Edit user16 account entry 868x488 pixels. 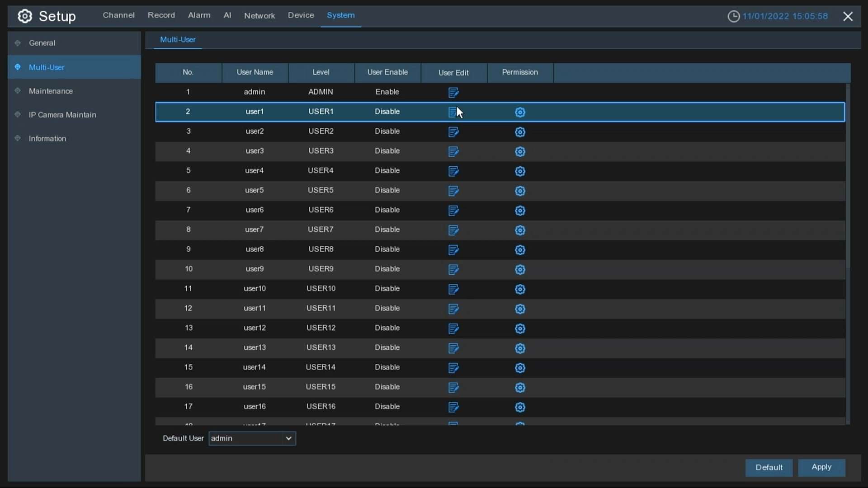(x=453, y=407)
